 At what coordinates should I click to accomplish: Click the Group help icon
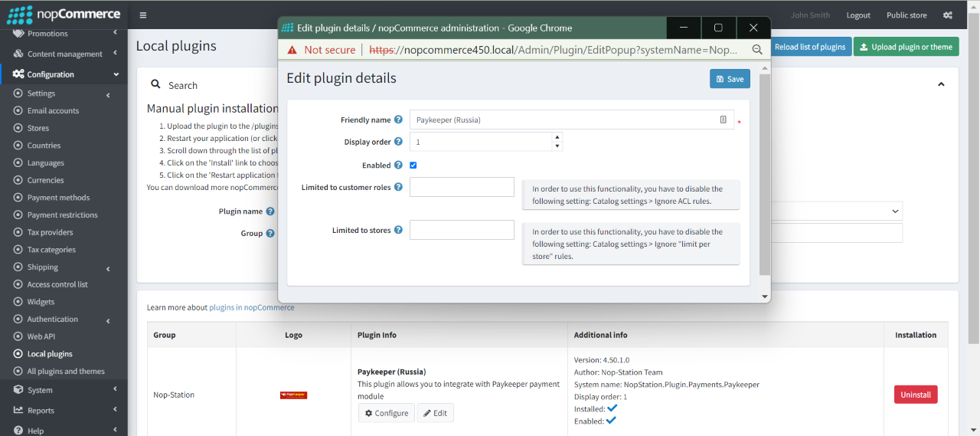coord(270,234)
